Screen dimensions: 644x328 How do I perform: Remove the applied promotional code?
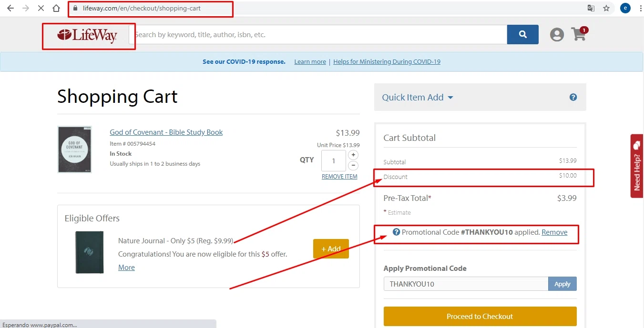(x=554, y=232)
